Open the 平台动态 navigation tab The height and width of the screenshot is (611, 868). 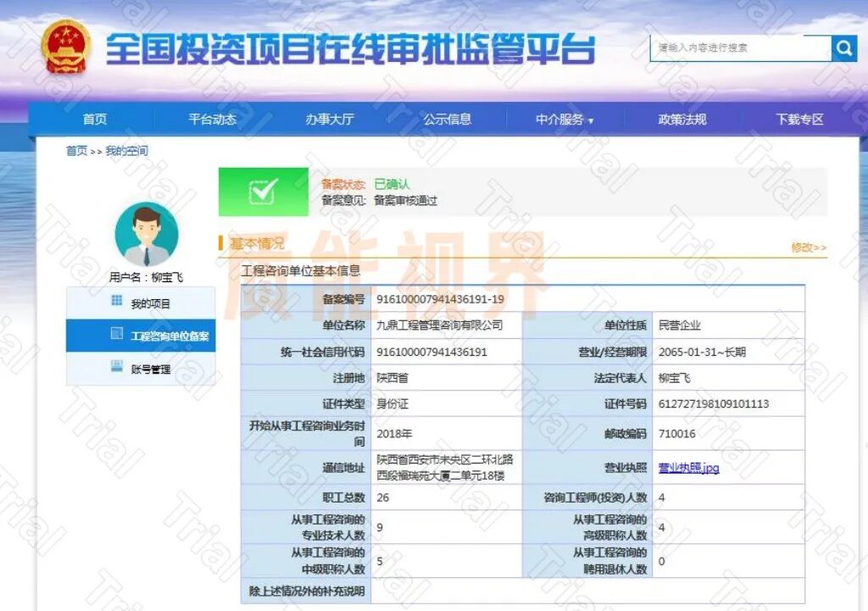pyautogui.click(x=212, y=119)
